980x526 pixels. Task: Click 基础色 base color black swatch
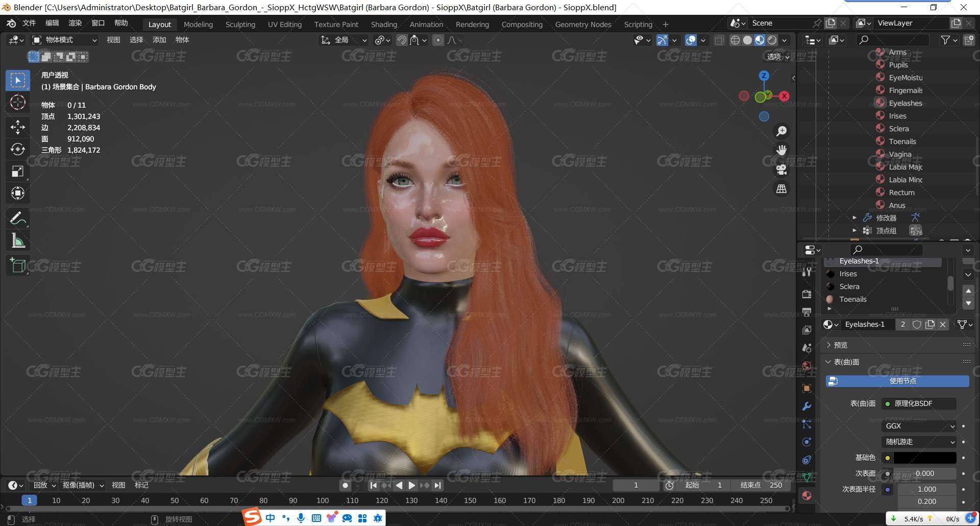925,458
